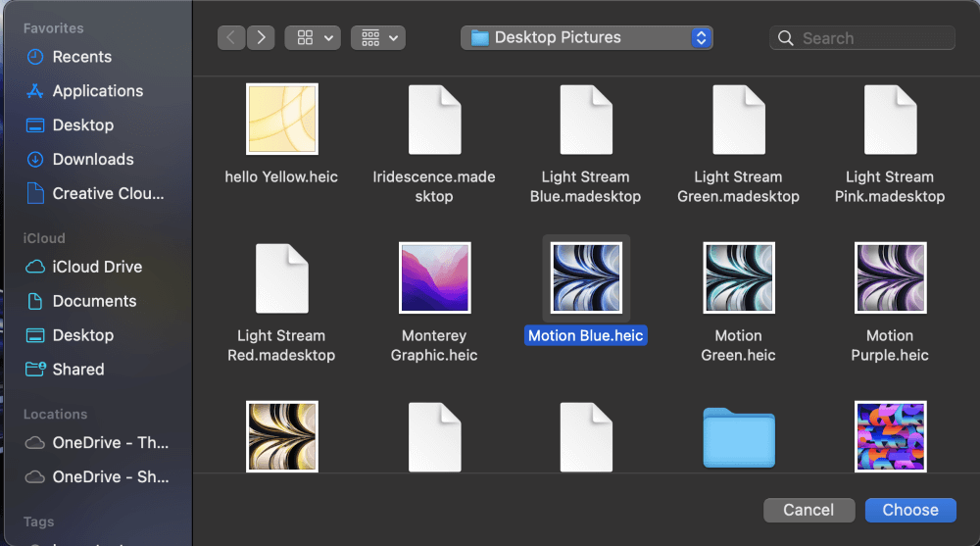Open the icon view mode dropdown
Screen dimensions: 980x546
[313, 38]
